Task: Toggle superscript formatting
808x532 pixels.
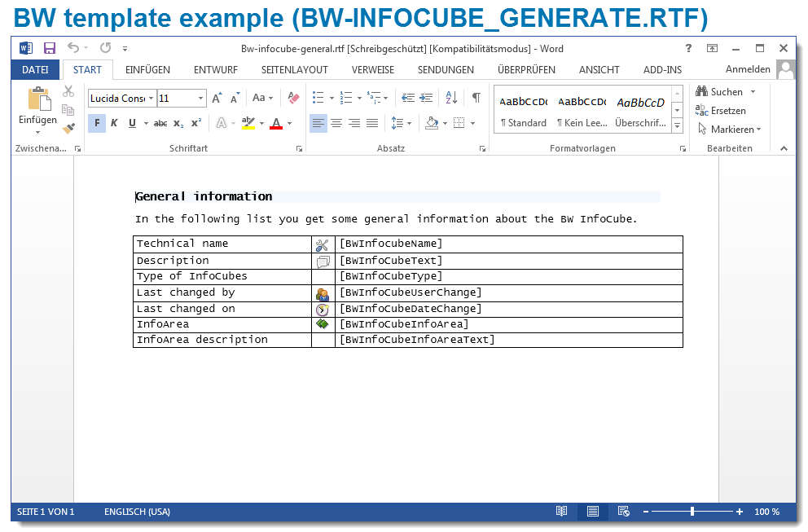Action: [x=196, y=123]
